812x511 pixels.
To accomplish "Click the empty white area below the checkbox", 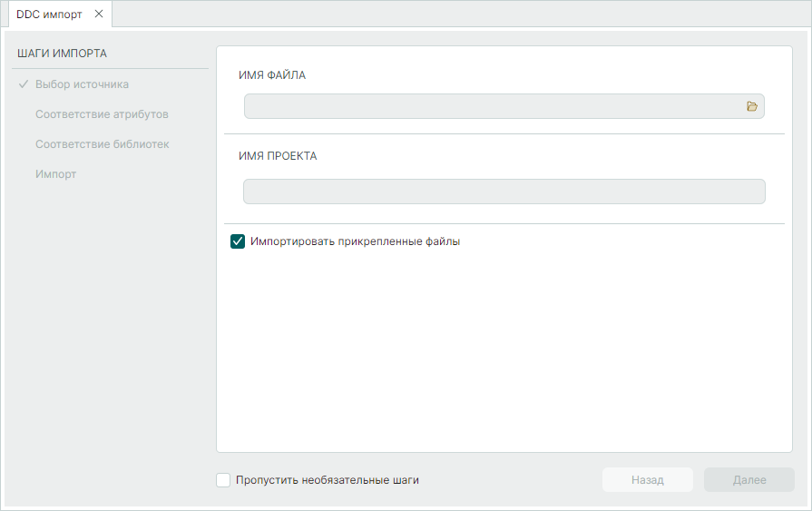I will (x=504, y=354).
